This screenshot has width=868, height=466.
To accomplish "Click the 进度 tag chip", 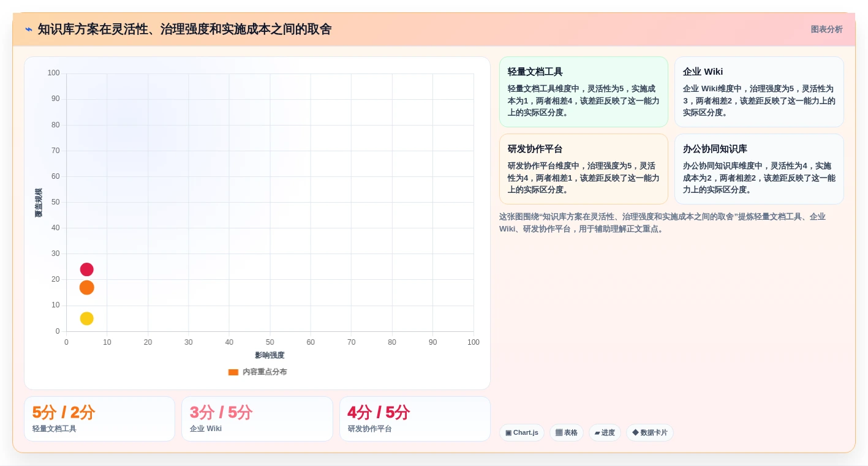I will [x=605, y=433].
